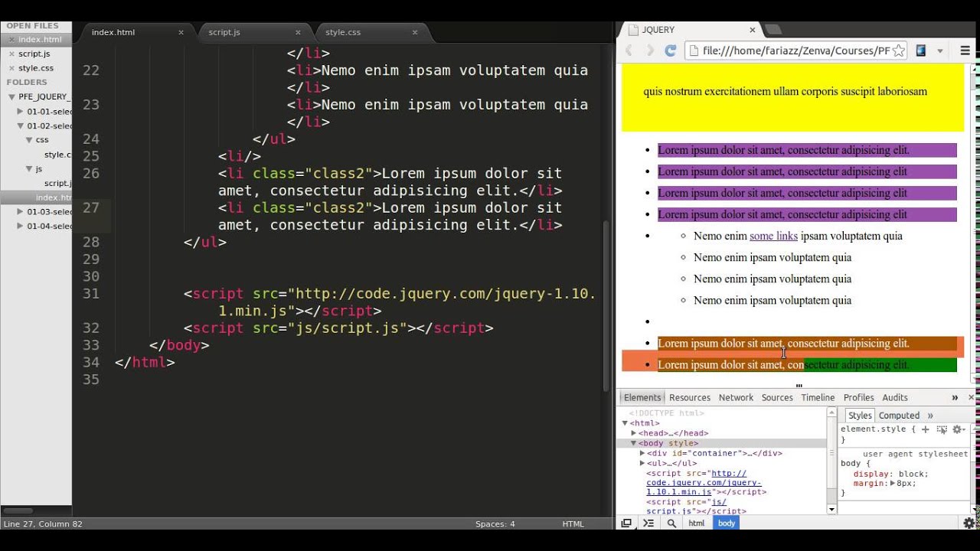This screenshot has width=980, height=551.
Task: Close index.html editor tab
Action: (x=181, y=32)
